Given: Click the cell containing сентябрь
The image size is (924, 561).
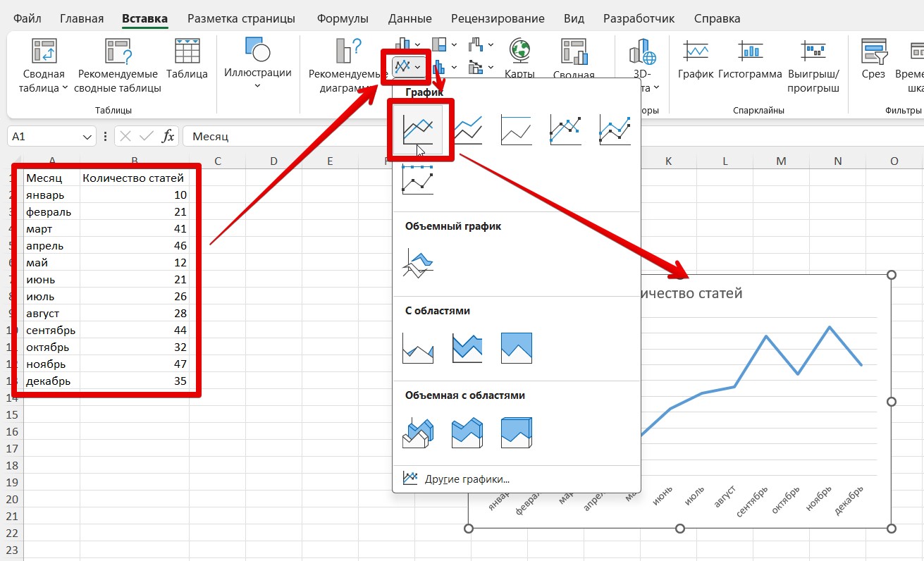Looking at the screenshot, I should click(51, 330).
